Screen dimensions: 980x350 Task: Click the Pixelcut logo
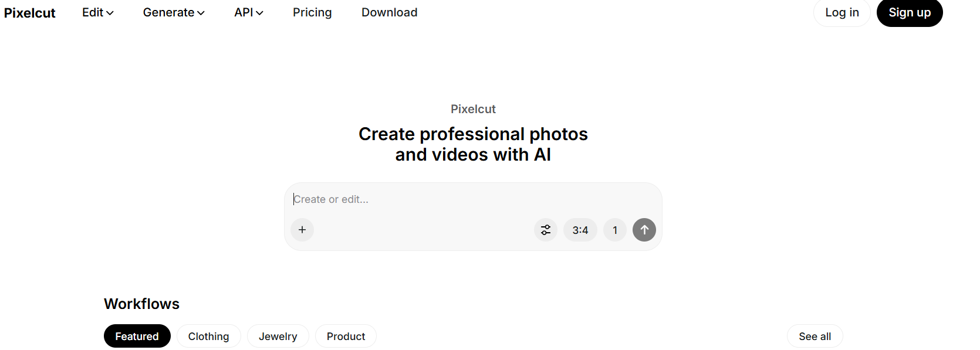tap(30, 13)
